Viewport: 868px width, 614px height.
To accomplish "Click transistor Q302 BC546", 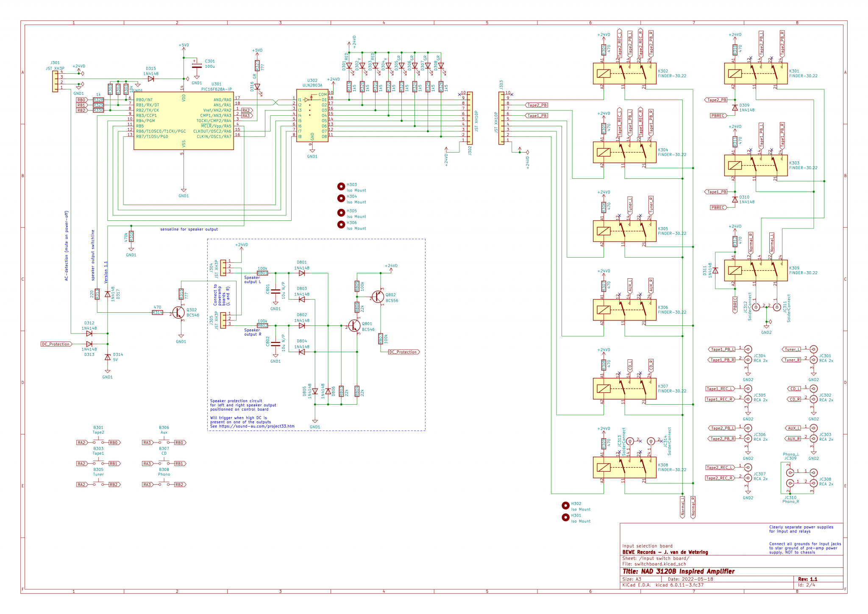I will click(179, 313).
